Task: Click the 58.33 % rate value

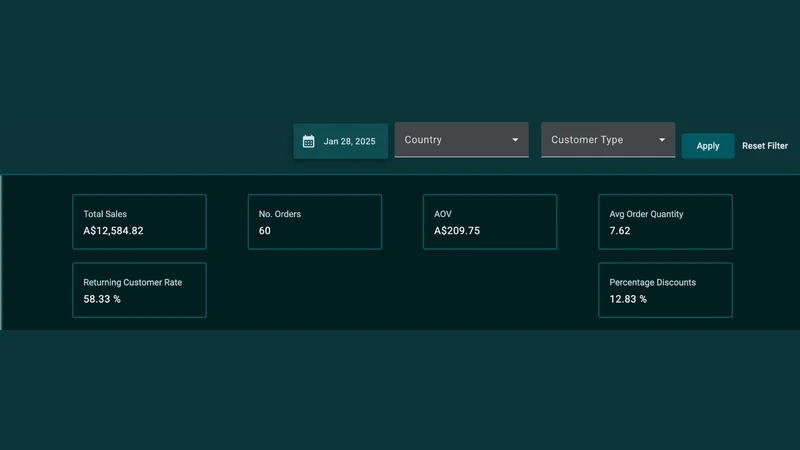Action: [102, 299]
